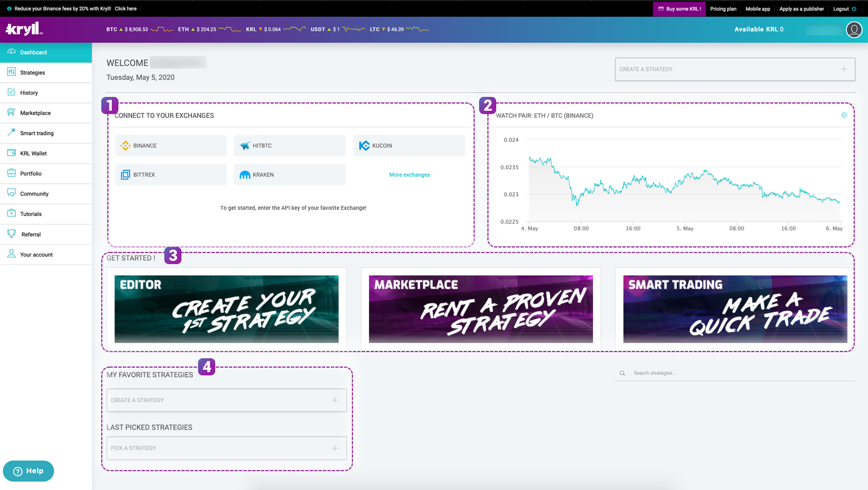Open Marketplace menu item
Image resolution: width=868 pixels, height=490 pixels.
pos(46,113)
